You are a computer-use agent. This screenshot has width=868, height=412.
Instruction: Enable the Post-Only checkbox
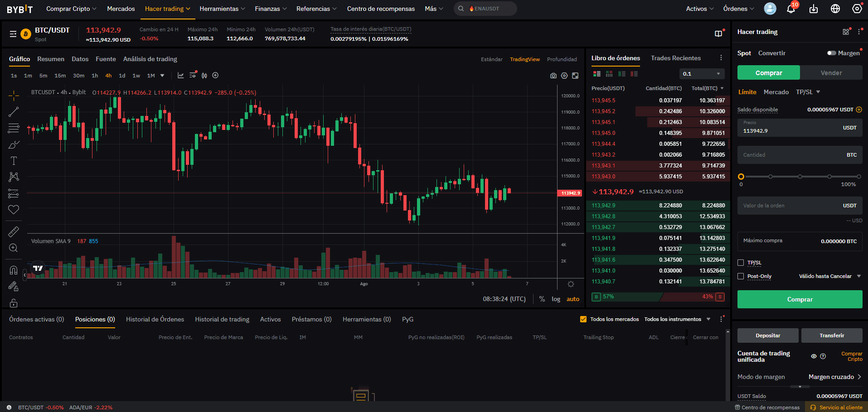(741, 276)
